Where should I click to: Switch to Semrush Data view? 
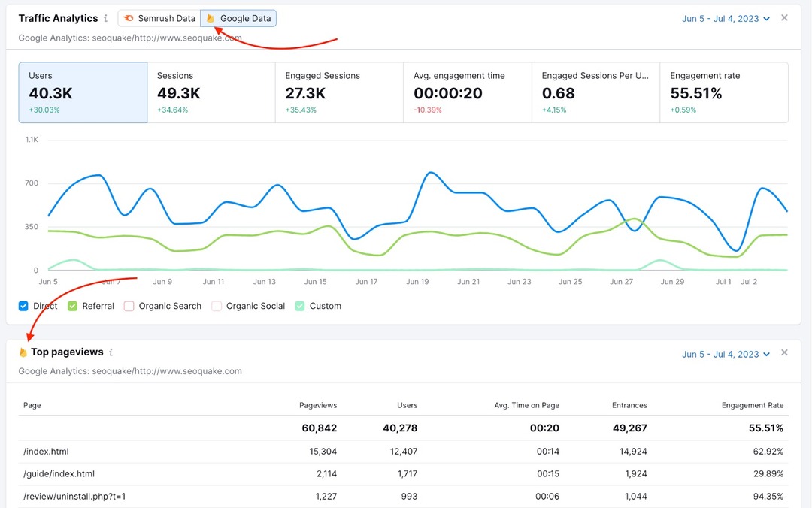coord(158,17)
